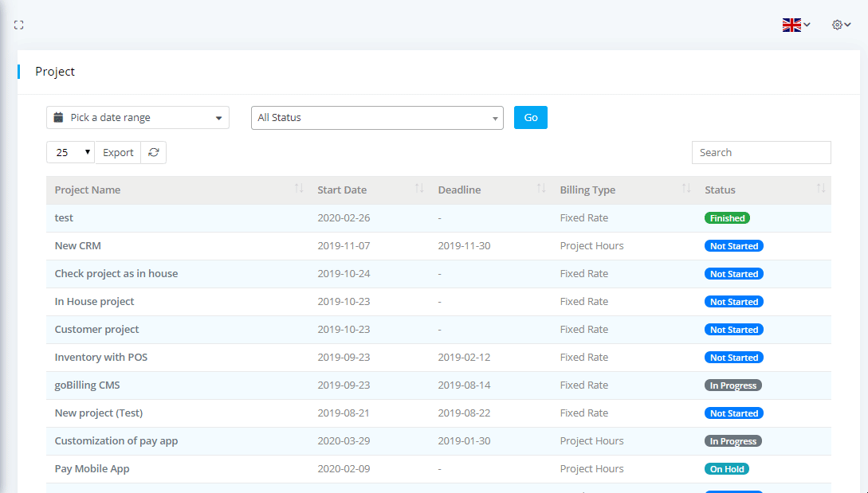The height and width of the screenshot is (493, 868).
Task: Sort by Billing Type column arrows
Action: pos(686,189)
